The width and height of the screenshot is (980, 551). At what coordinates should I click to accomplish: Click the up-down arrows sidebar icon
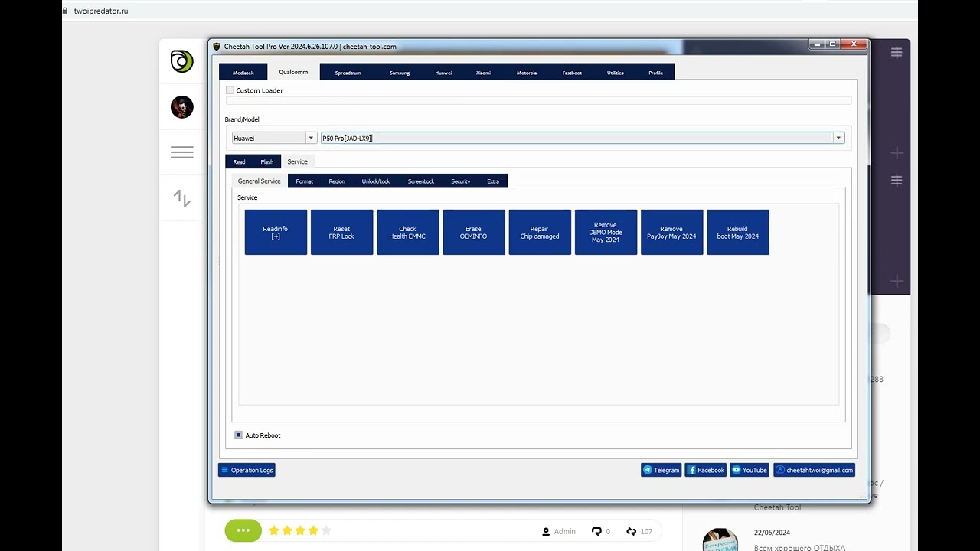coord(181,198)
